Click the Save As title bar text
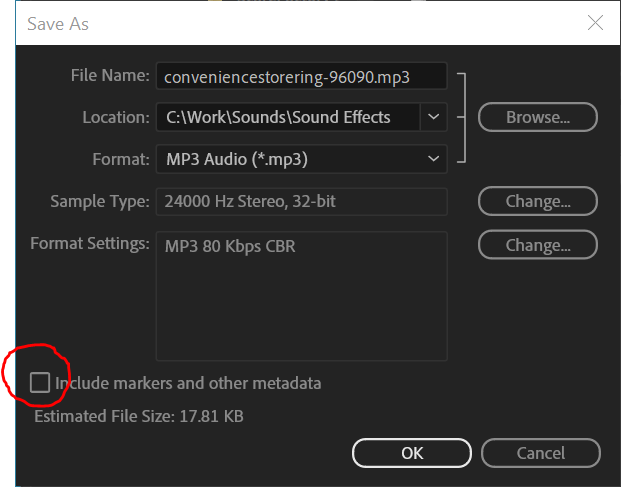This screenshot has height=487, width=621. pyautogui.click(x=58, y=24)
